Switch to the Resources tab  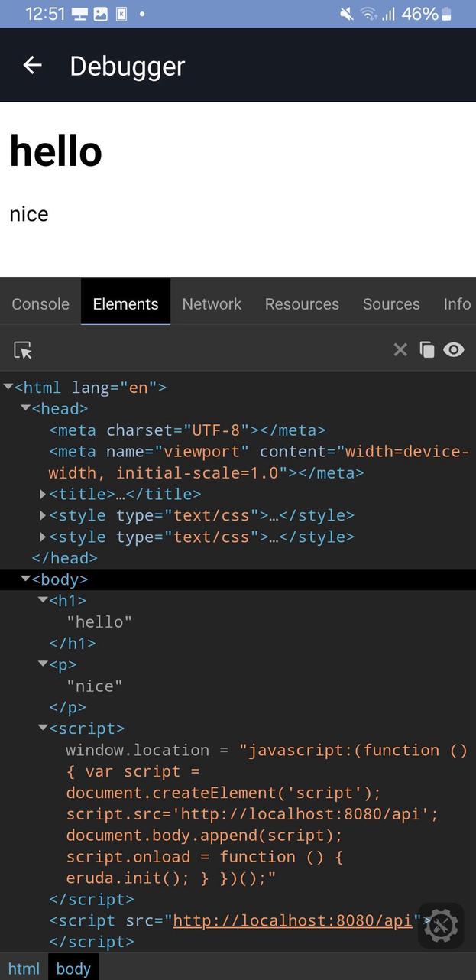[302, 303]
